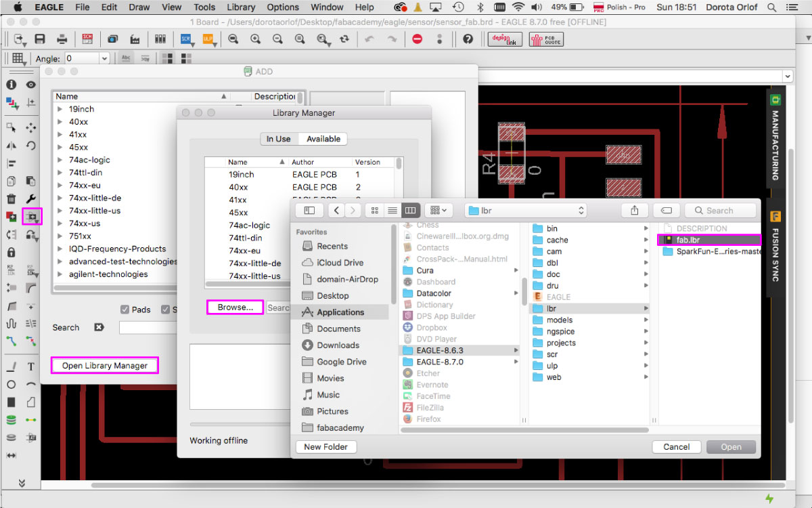Viewport: 812px width, 508px height.
Task: Click the Print icon in the toolbar
Action: pos(62,39)
